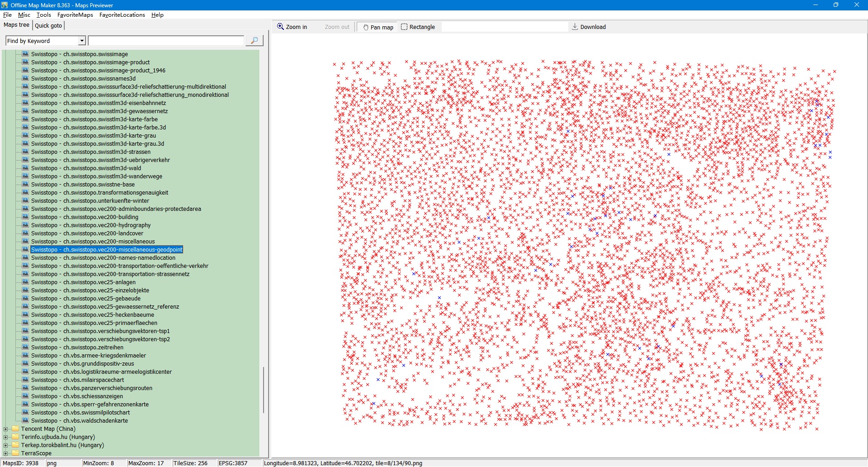Click the keyword search text field
The height and width of the screenshot is (467, 868).
pyautogui.click(x=166, y=41)
